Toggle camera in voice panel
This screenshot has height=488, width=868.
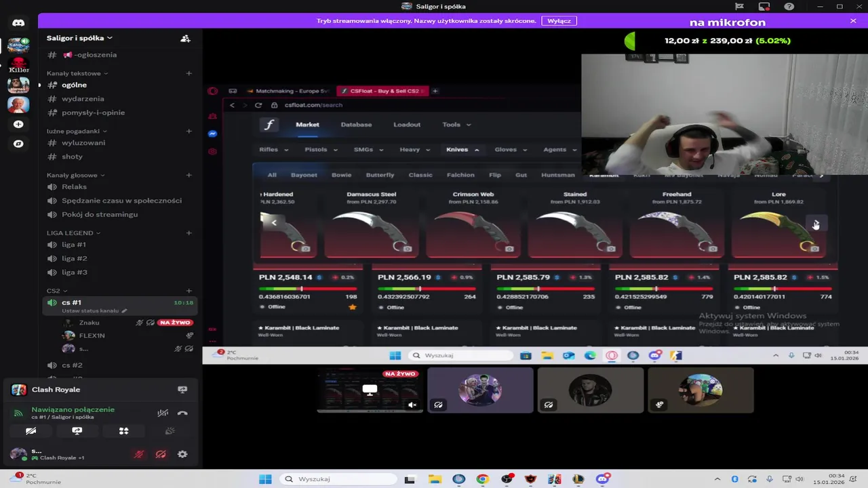coord(31,431)
